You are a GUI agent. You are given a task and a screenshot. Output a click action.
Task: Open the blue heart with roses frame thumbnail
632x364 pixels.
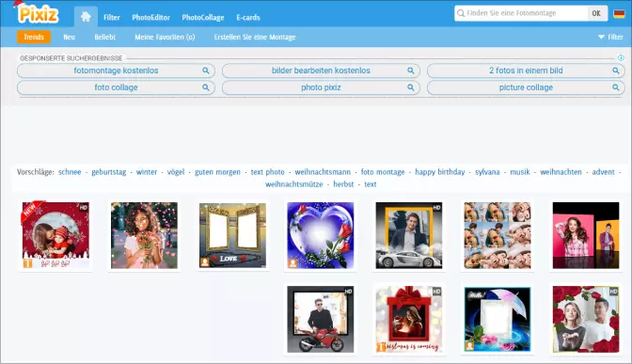point(321,235)
